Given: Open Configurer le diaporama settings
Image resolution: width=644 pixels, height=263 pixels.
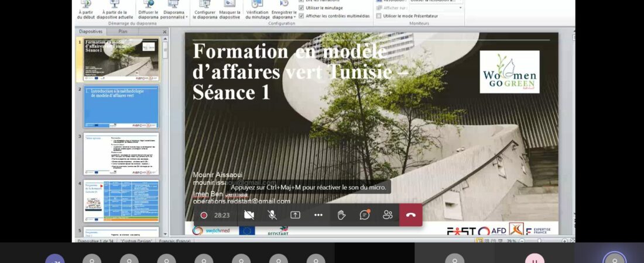Looking at the screenshot, I should pos(204,10).
